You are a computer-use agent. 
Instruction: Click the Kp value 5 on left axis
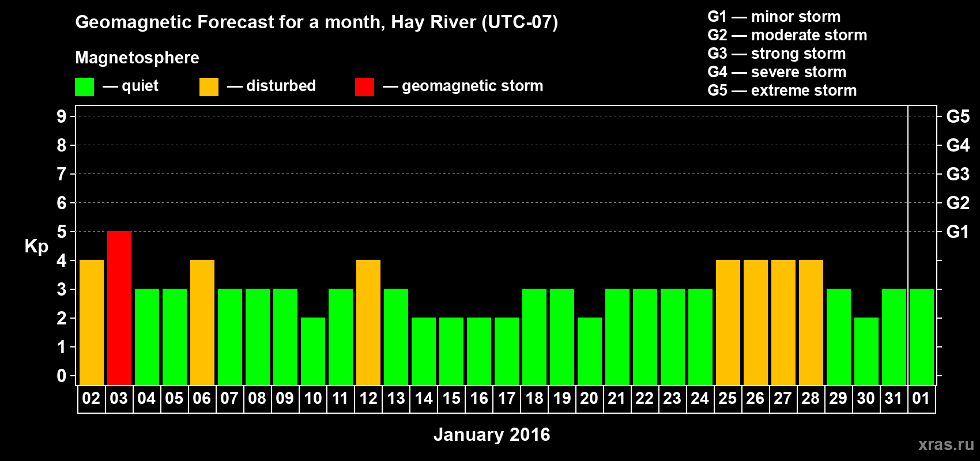pos(62,232)
